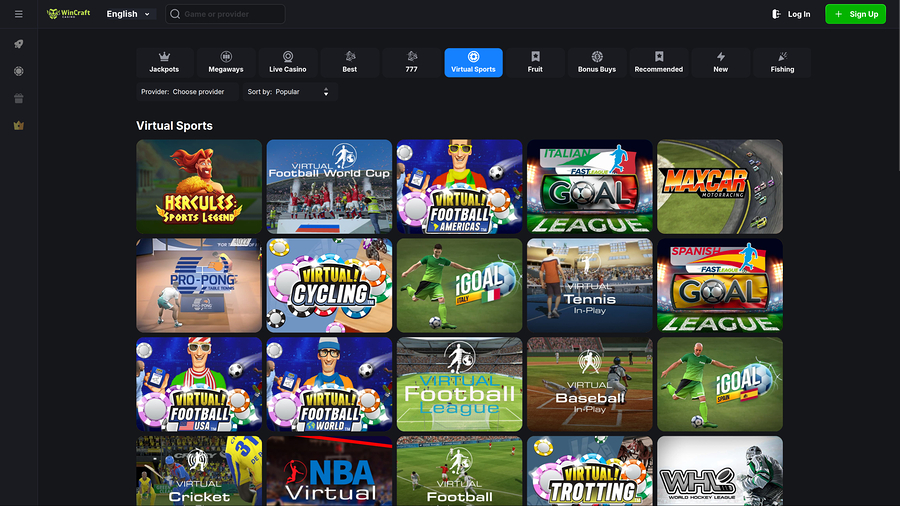The height and width of the screenshot is (506, 900).
Task: Click the Log In button
Action: tap(792, 14)
